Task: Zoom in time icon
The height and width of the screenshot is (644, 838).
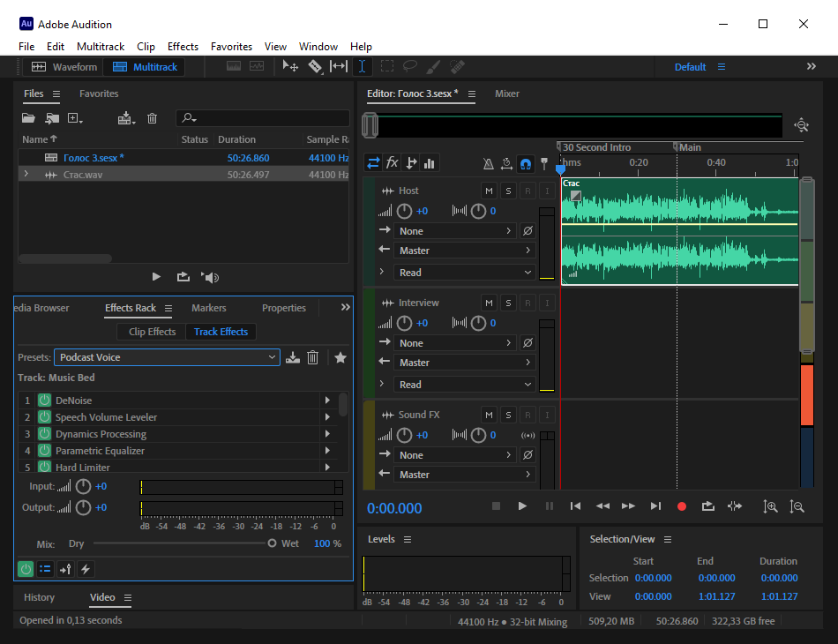Action: tap(770, 506)
